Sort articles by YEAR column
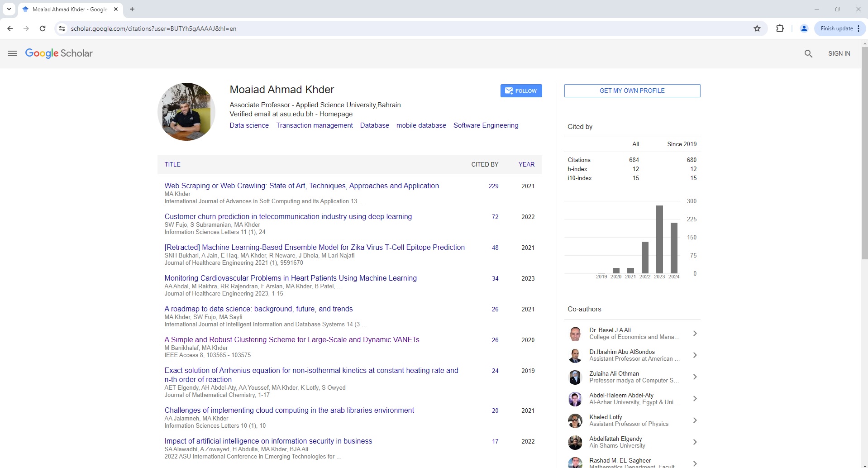Screen dimensions: 868x468 [526, 164]
